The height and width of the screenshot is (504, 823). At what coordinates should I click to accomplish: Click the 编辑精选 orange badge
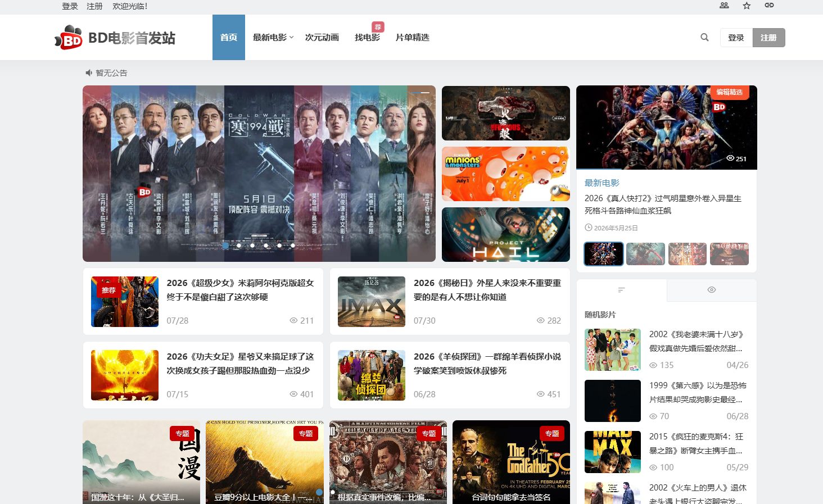(x=729, y=92)
